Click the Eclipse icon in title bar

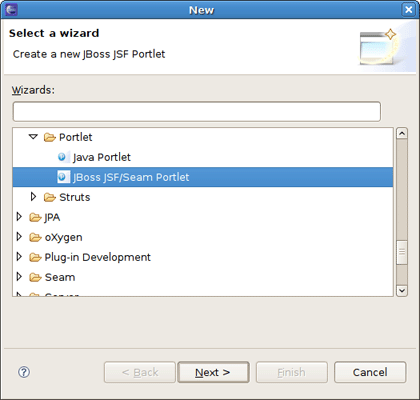pyautogui.click(x=11, y=10)
